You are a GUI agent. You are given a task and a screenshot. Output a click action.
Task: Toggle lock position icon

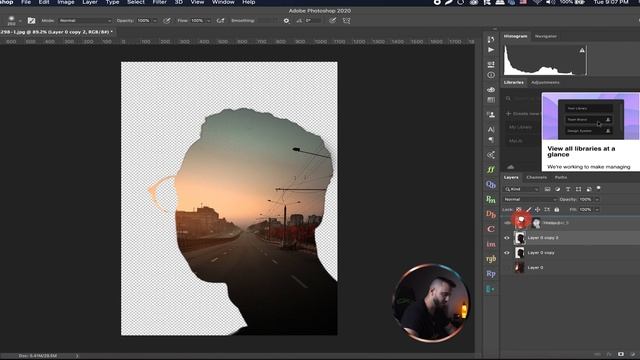click(x=538, y=209)
